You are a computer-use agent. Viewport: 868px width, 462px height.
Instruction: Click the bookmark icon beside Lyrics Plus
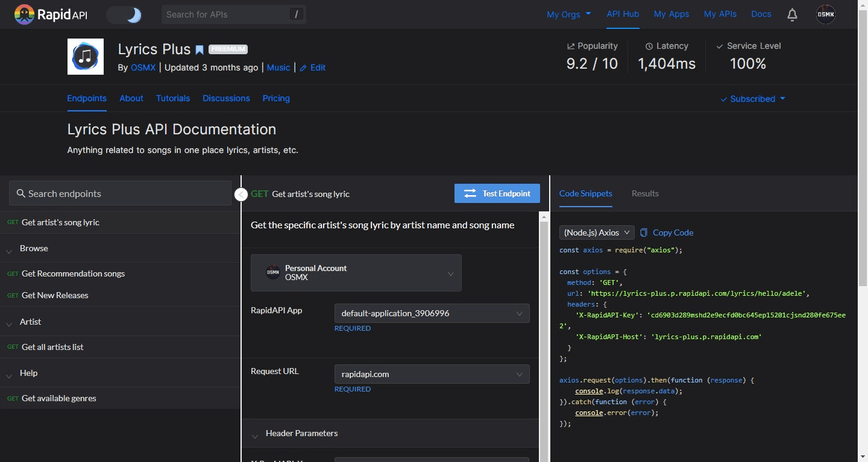(x=200, y=50)
